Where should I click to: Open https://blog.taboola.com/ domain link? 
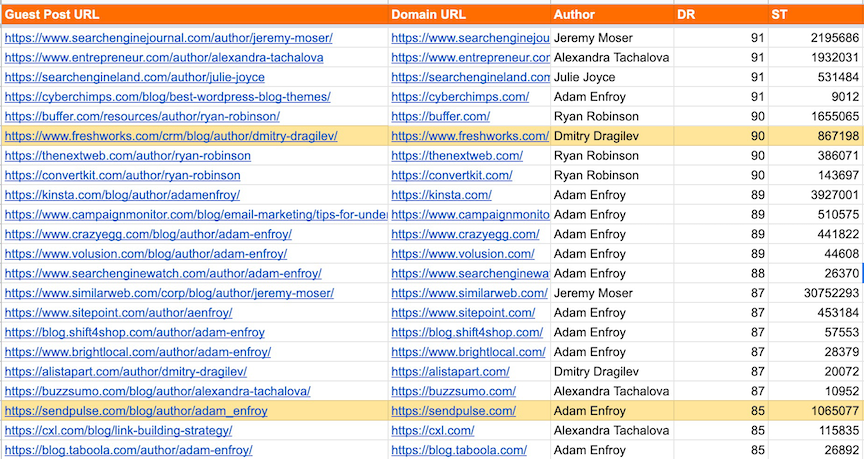point(459,451)
